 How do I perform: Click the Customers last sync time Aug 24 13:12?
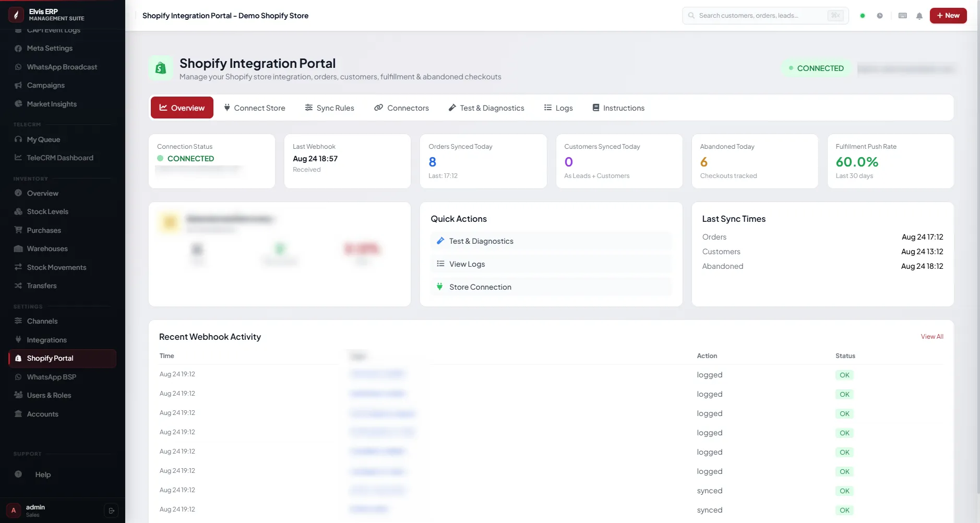tap(922, 252)
